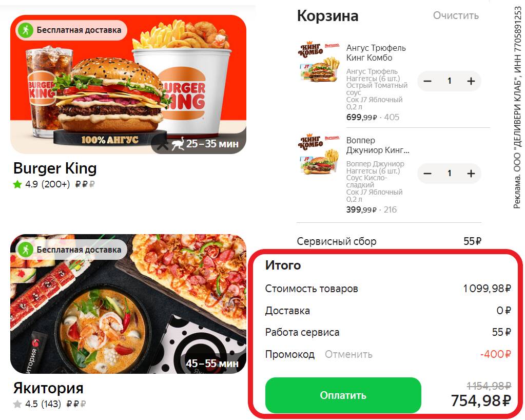Click the Ангус Трюфель Кинг Комбо item name
The width and height of the screenshot is (525, 420).
[x=376, y=53]
